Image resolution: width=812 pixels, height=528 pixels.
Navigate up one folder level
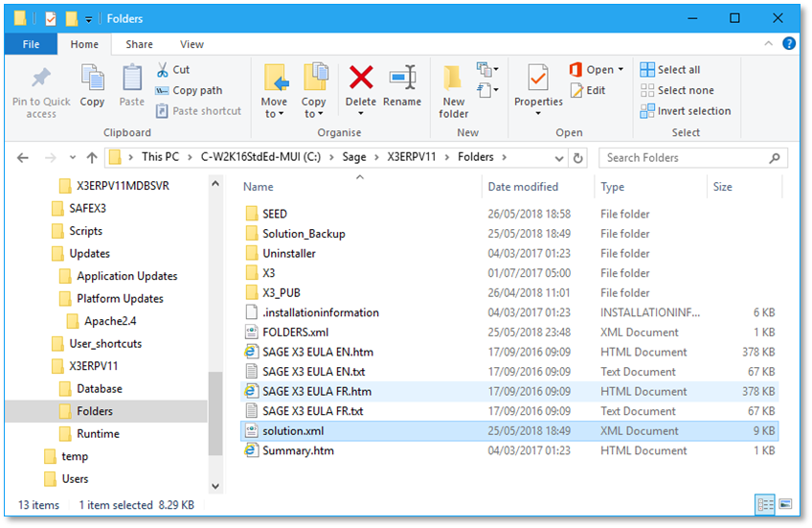[x=92, y=158]
